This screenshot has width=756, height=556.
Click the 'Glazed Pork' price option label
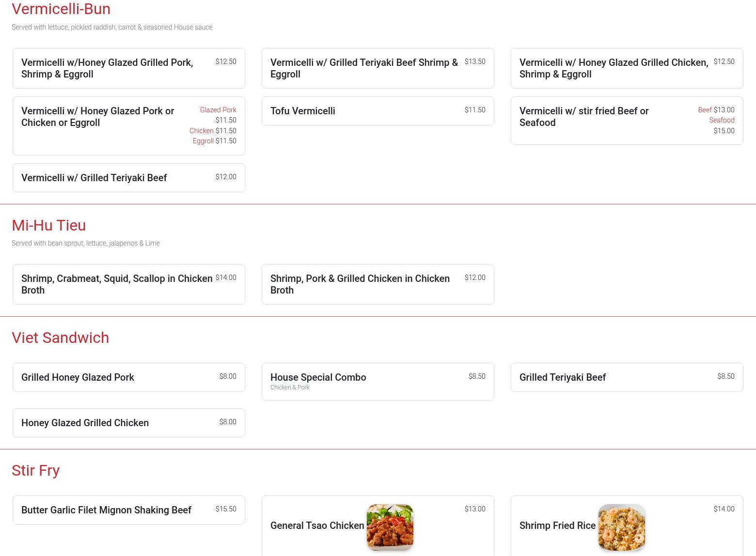218,110
